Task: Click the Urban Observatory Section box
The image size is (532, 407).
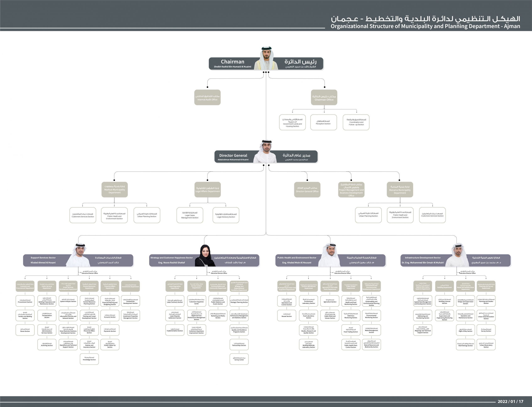Action: (486, 344)
